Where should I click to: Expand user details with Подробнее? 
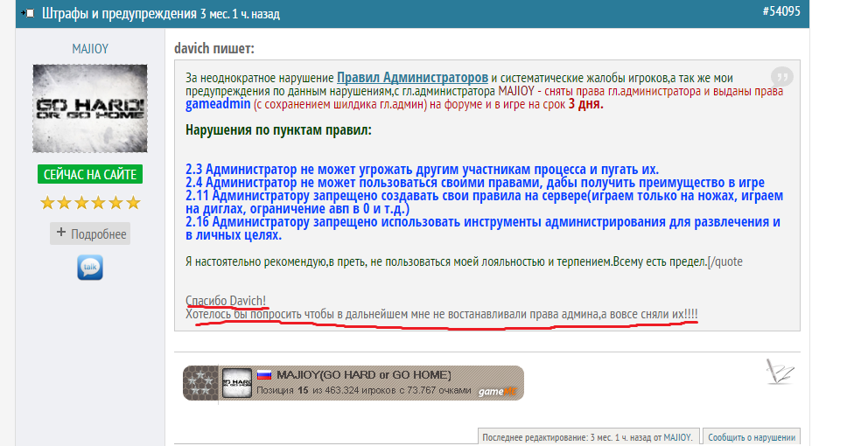click(x=90, y=233)
